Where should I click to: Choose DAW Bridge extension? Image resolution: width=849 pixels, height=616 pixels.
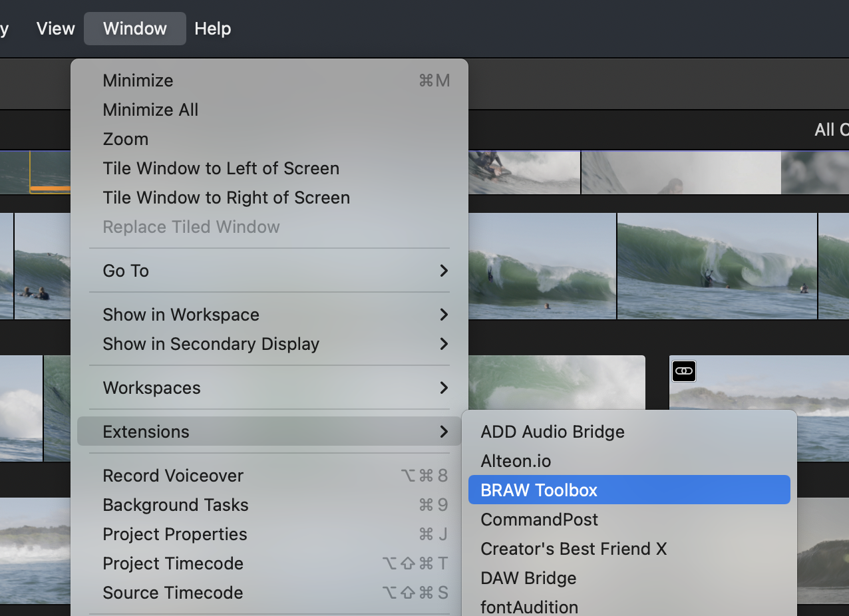point(528,578)
